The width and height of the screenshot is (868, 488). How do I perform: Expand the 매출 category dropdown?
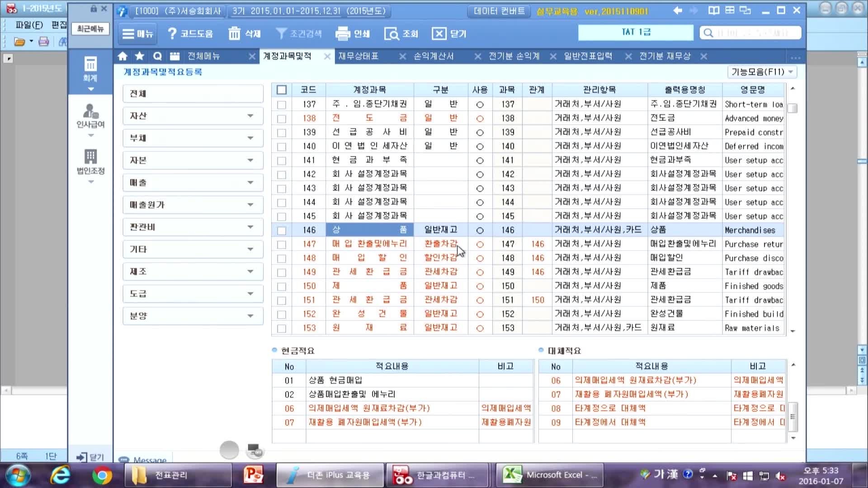point(250,183)
